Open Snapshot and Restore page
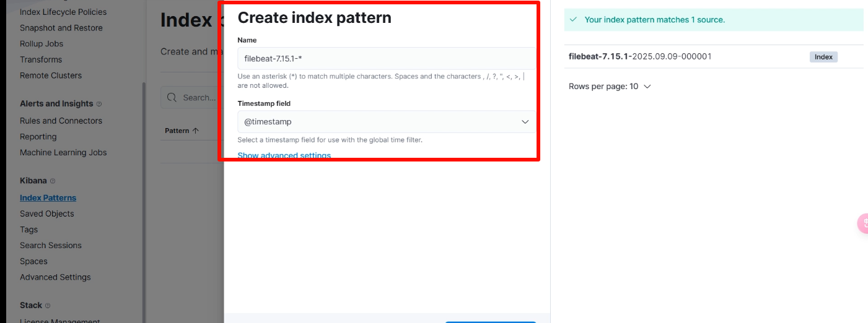Screen dimensions: 868x323 61,28
